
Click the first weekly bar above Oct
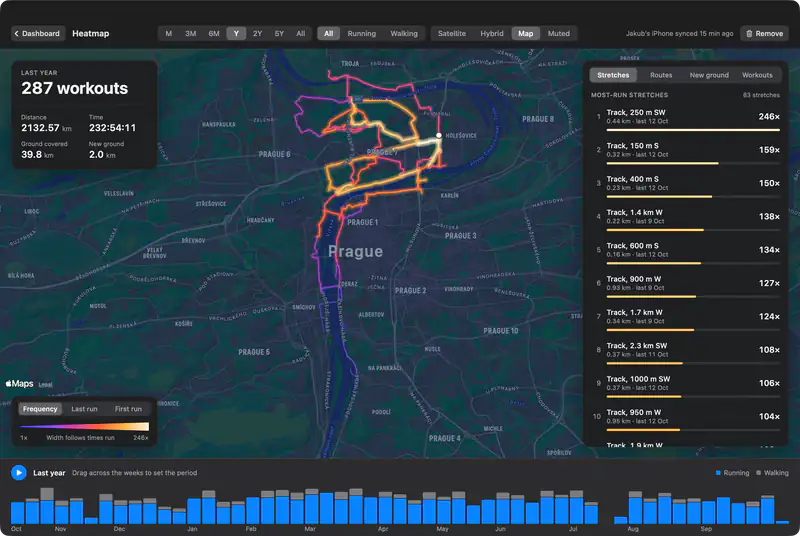[x=17, y=513]
